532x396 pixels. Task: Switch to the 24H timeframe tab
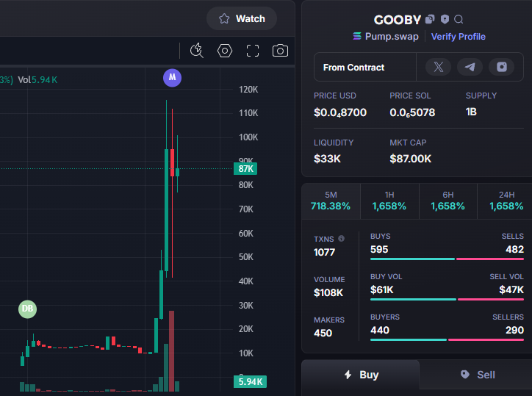click(x=506, y=201)
